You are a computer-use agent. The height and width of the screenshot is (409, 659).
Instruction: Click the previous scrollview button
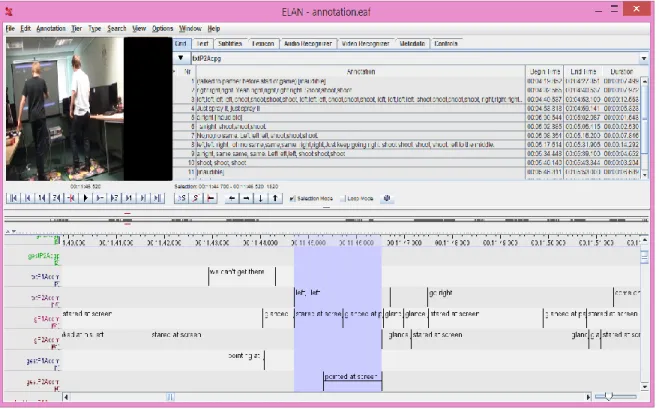coord(28,198)
